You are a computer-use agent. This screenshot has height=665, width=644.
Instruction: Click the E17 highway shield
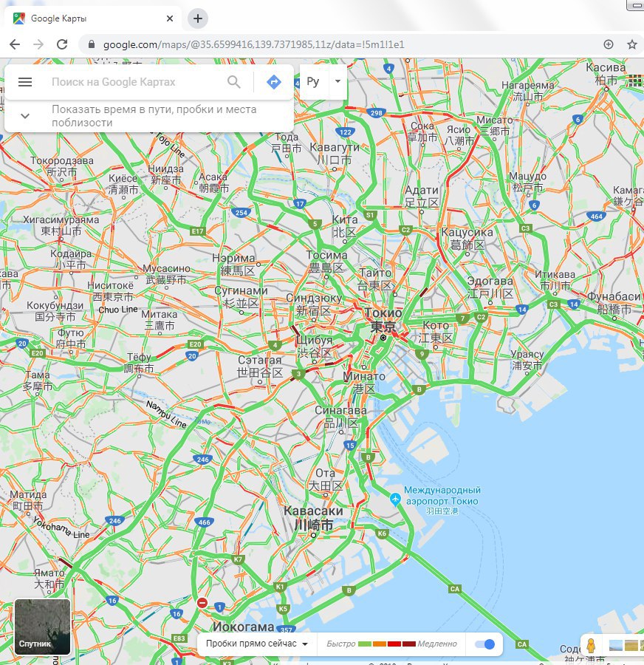click(198, 231)
